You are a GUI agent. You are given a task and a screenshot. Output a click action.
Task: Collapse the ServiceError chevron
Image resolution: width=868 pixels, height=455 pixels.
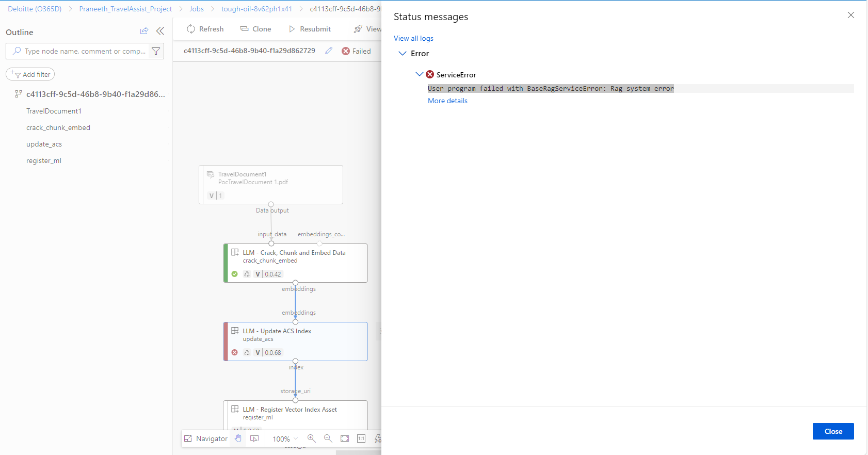(x=420, y=74)
